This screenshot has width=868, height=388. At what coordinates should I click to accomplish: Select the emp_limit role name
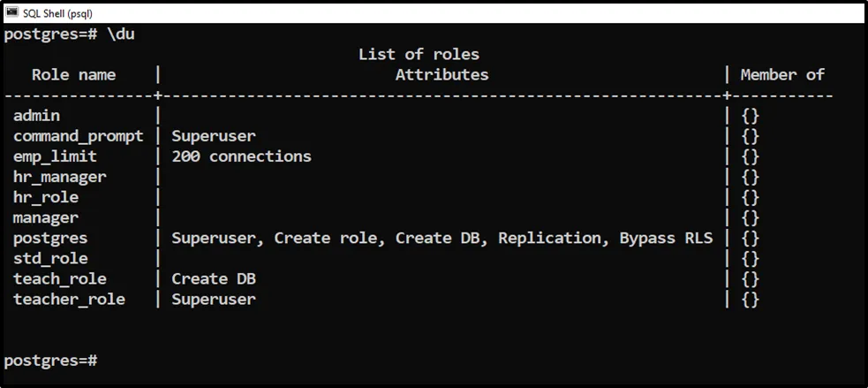pos(55,156)
